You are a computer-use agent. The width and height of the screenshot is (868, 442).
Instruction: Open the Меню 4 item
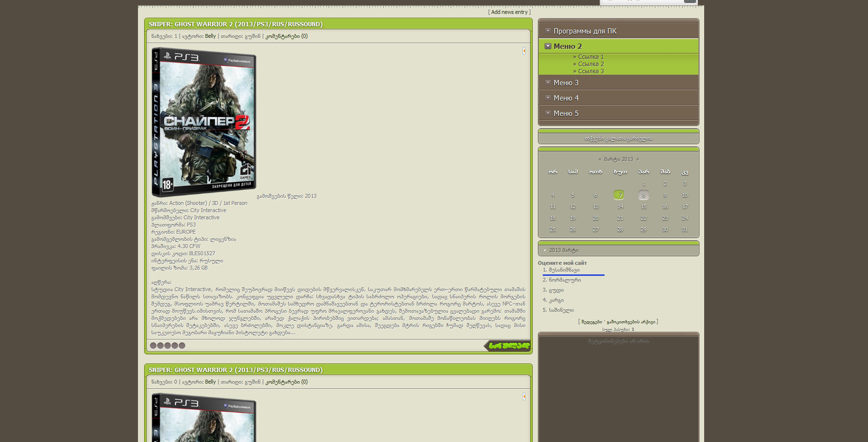566,98
